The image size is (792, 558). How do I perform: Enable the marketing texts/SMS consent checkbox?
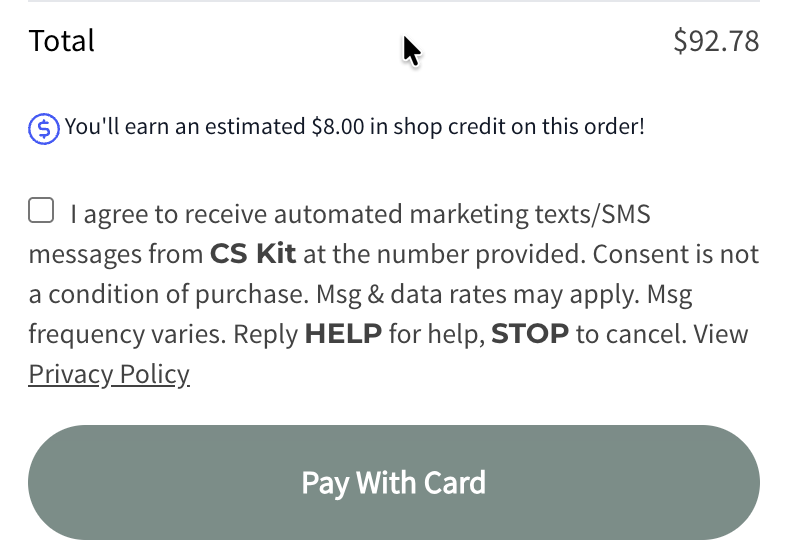[x=41, y=210]
